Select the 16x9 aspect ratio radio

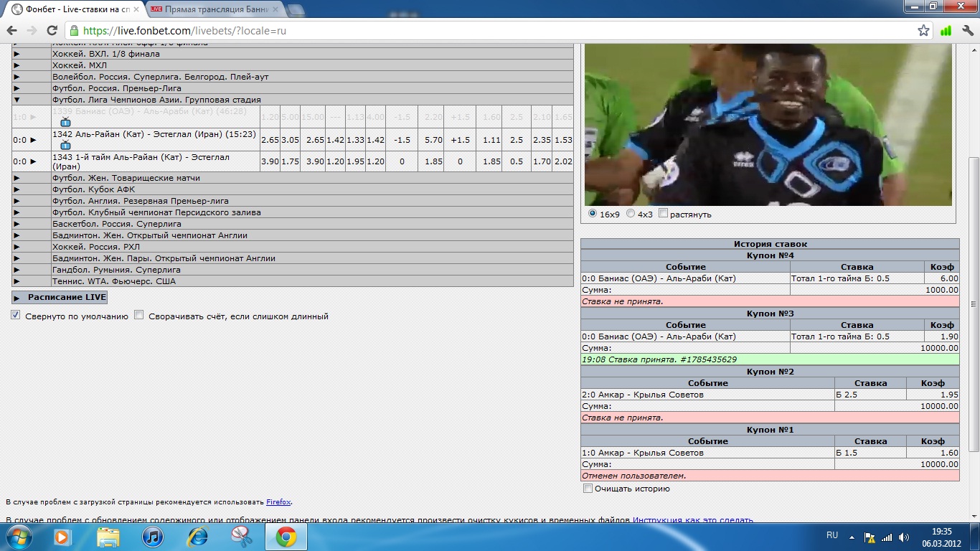coord(593,213)
